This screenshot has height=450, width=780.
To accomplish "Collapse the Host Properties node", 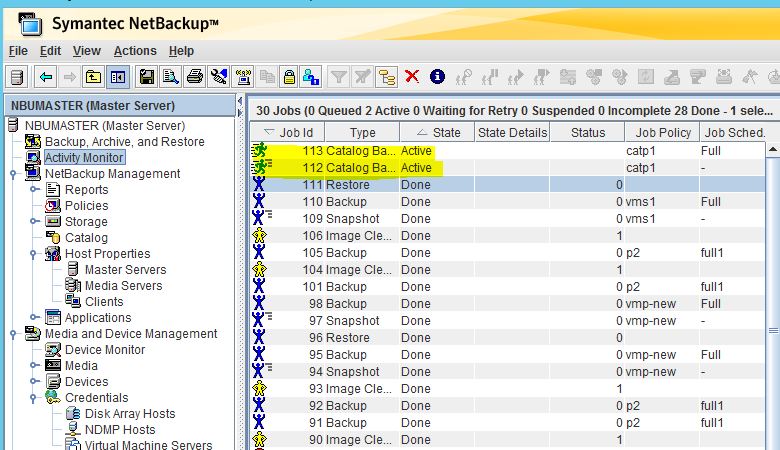I will point(33,254).
